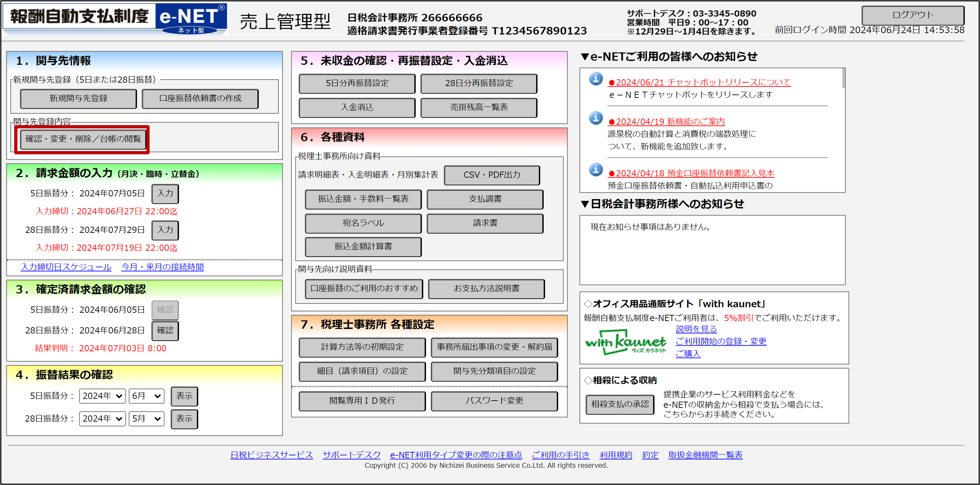The image size is (980, 485).
Task: Open 6月 month dropdown for 5日振替分
Action: pyautogui.click(x=146, y=396)
